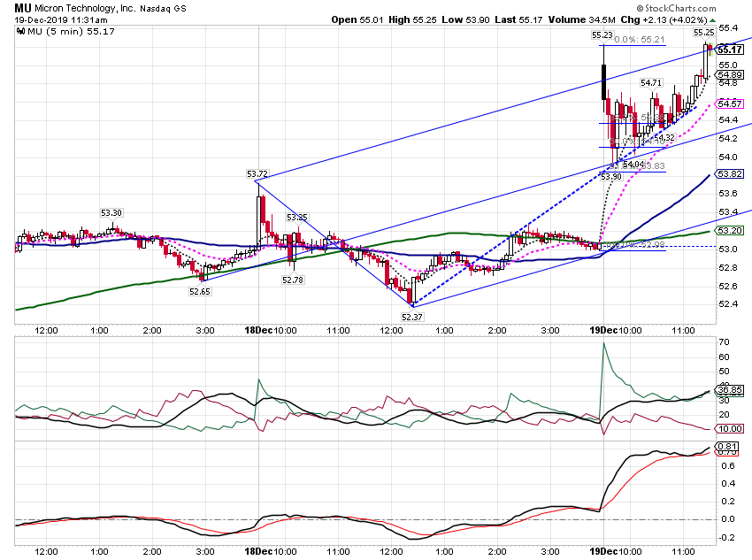Image resolution: width=752 pixels, height=560 pixels.
Task: Click the green 53.20 moving average tag
Action: tap(730, 231)
